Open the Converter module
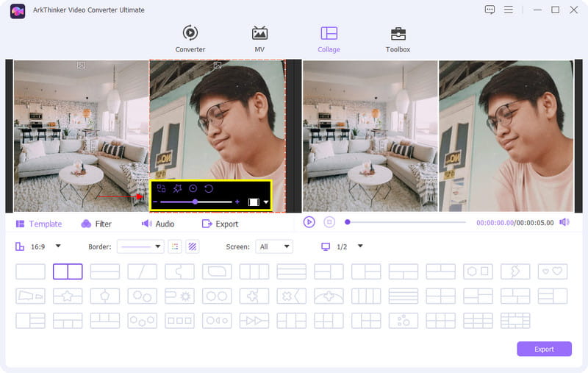The height and width of the screenshot is (373, 588). [190, 39]
